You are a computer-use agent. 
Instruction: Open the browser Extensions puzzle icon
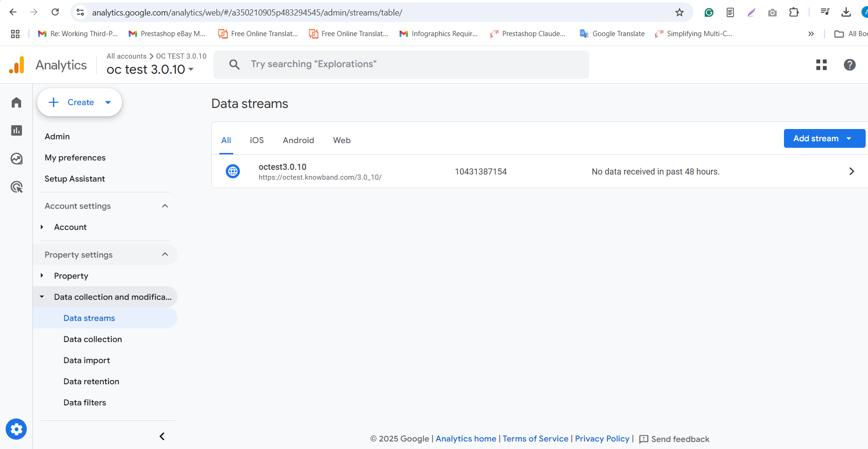tap(794, 12)
